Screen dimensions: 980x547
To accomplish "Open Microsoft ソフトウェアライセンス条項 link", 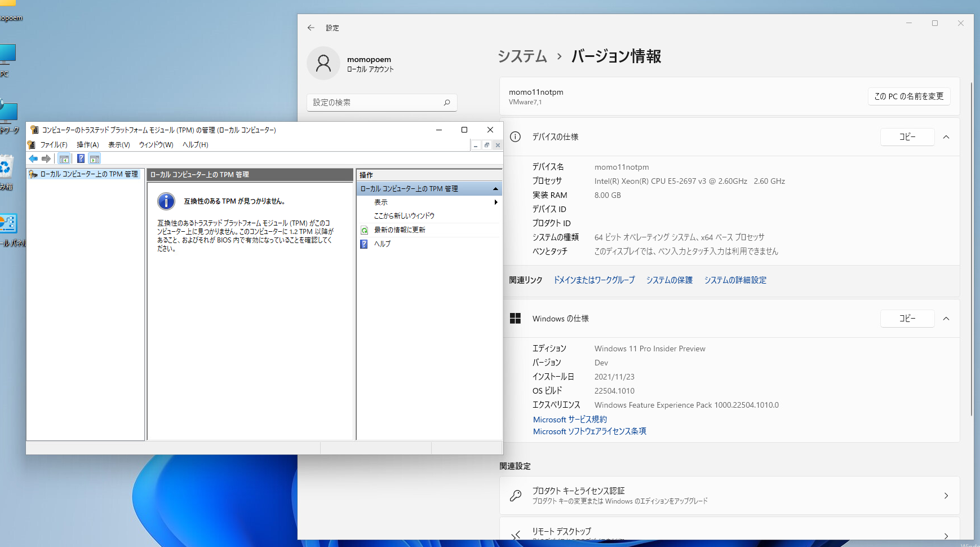I will (589, 431).
